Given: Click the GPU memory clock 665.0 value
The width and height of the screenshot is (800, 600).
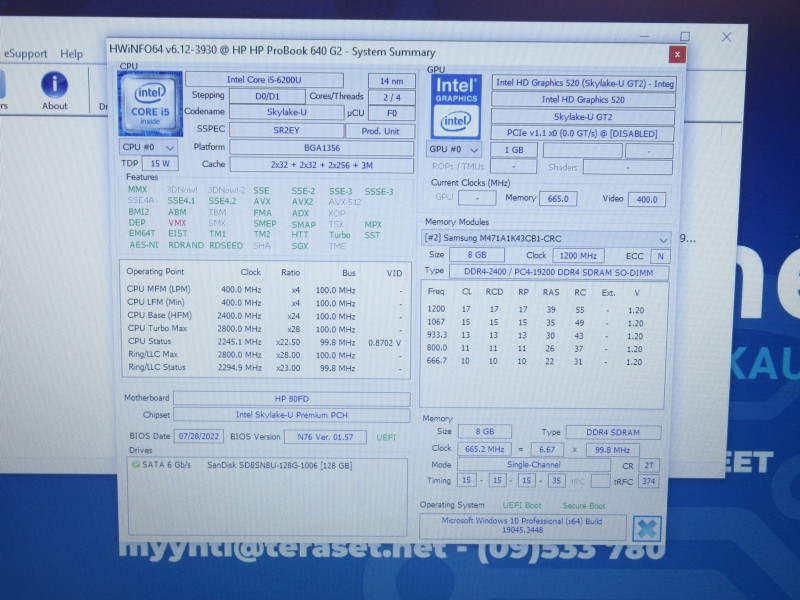Looking at the screenshot, I should tap(558, 199).
